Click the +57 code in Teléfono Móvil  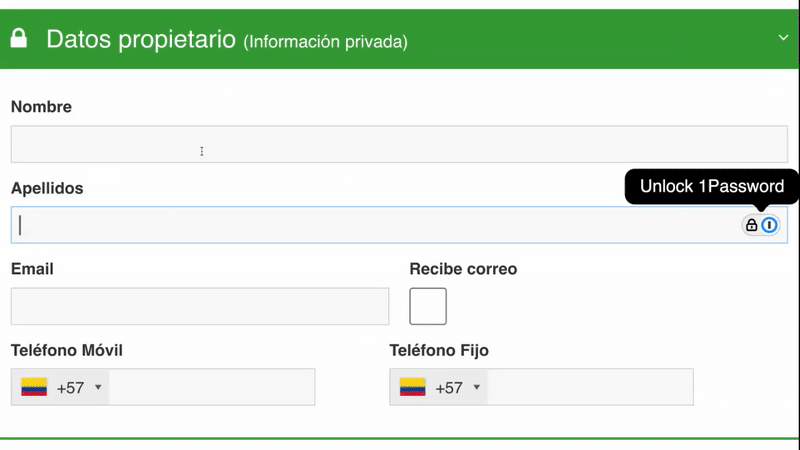(x=70, y=387)
